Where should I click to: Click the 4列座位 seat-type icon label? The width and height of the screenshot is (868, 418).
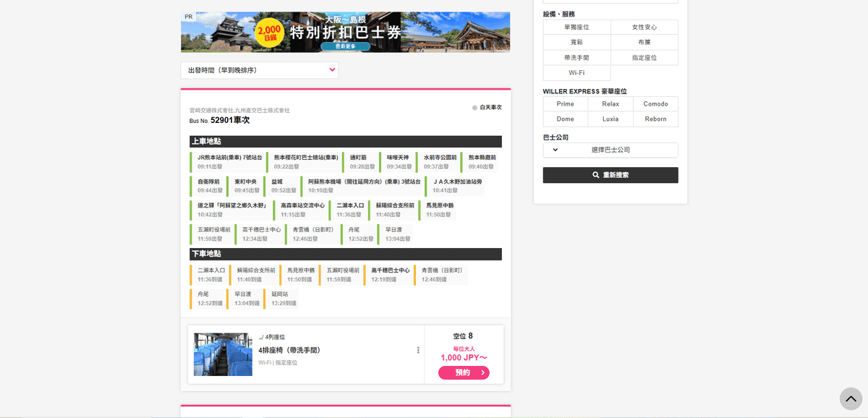pyautogui.click(x=272, y=337)
